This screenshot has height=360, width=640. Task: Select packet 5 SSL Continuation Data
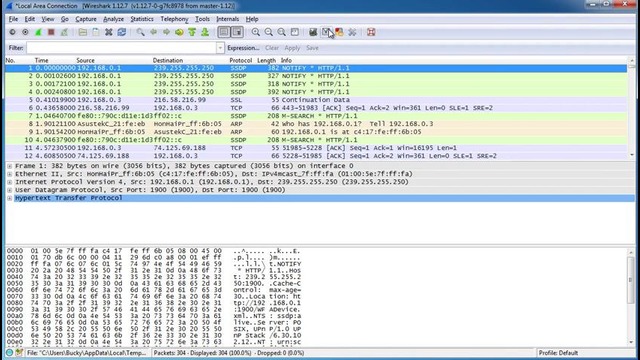point(316,100)
